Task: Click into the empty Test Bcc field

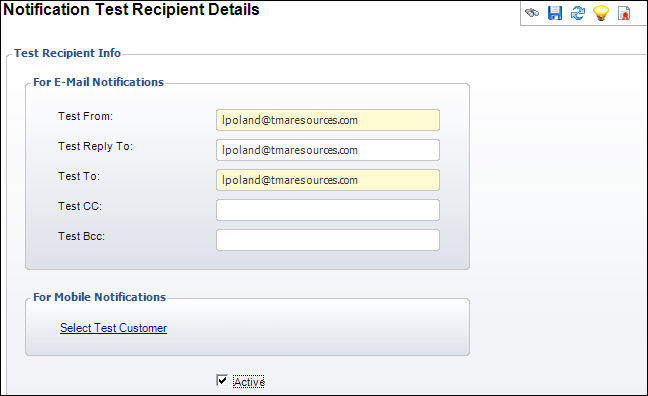Action: pyautogui.click(x=328, y=240)
